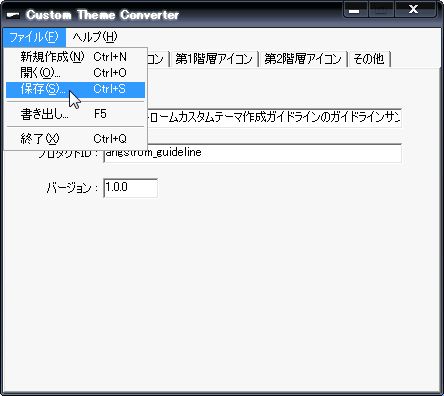This screenshot has width=444, height=396.
Task: Close the Custom Theme Converter window
Action: coord(415,10)
